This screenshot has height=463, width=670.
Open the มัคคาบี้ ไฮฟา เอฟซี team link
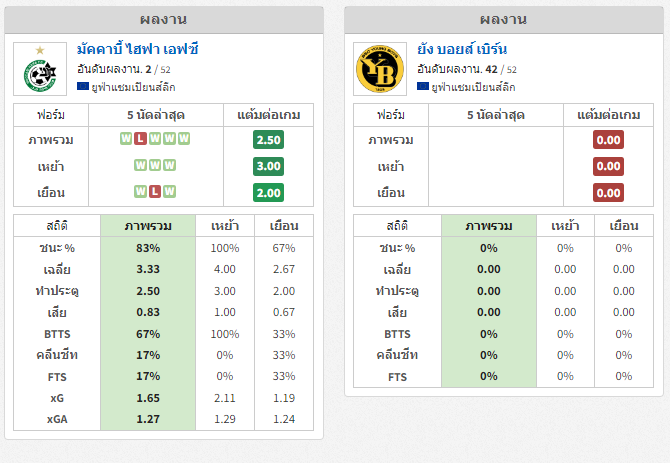click(x=138, y=49)
